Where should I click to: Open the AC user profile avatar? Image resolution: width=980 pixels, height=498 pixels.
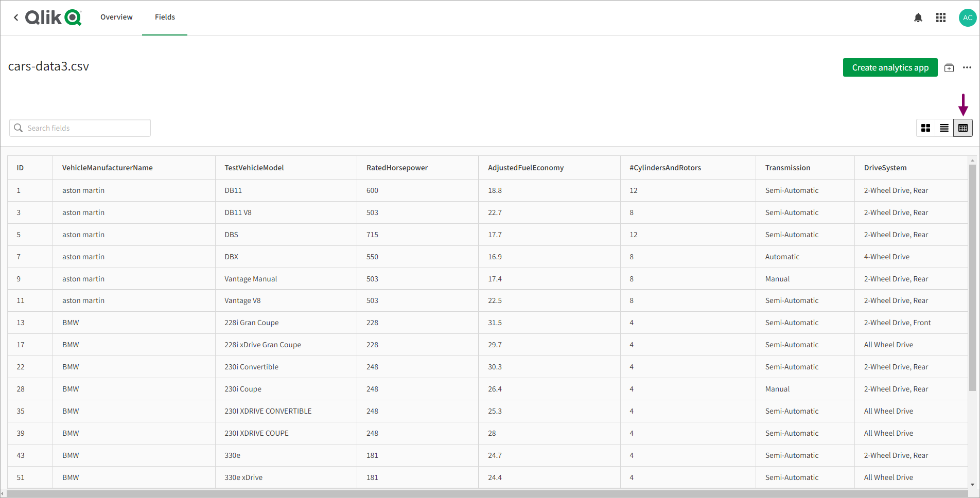968,17
